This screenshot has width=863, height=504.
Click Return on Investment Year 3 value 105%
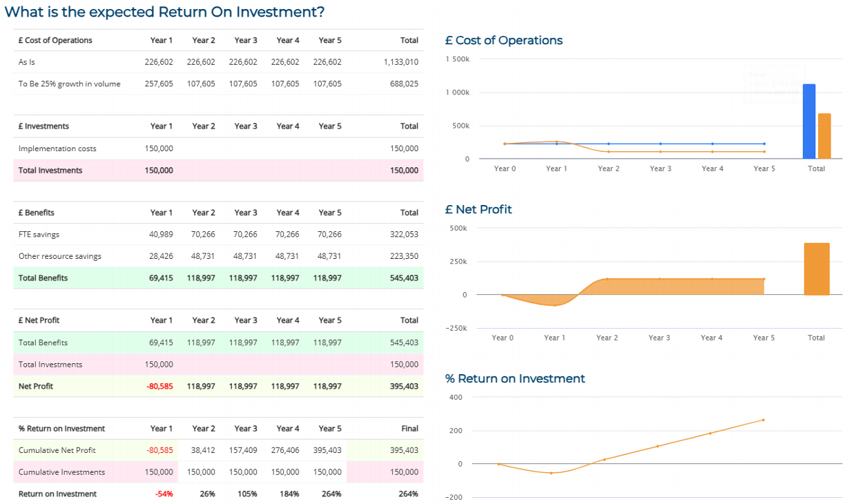coord(247,494)
